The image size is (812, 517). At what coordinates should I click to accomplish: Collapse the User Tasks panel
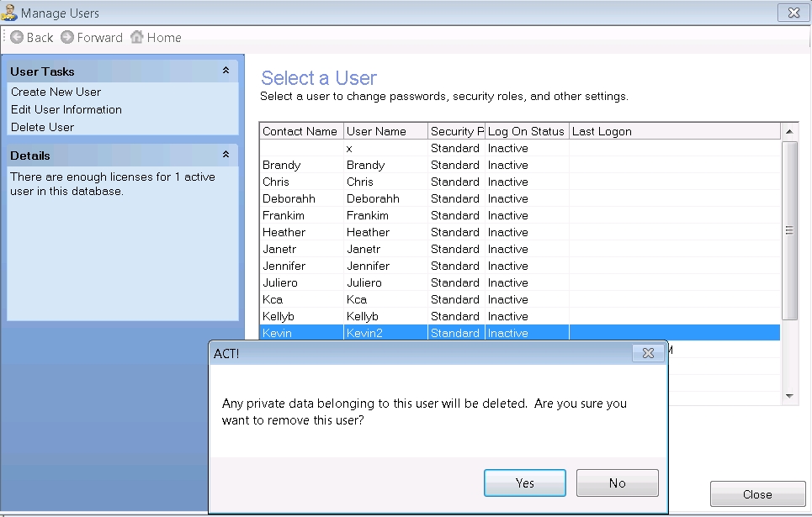(x=226, y=71)
